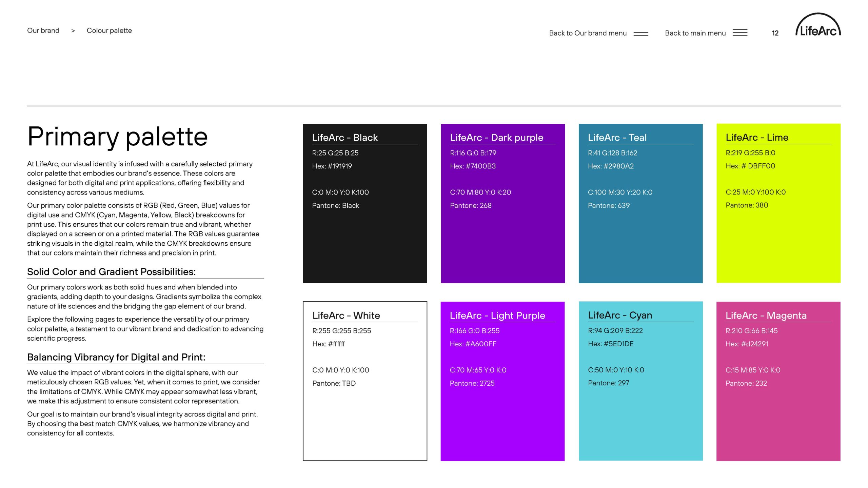This screenshot has width=868, height=488.
Task: Click R:41 G:128 B:162 value
Action: coord(612,153)
